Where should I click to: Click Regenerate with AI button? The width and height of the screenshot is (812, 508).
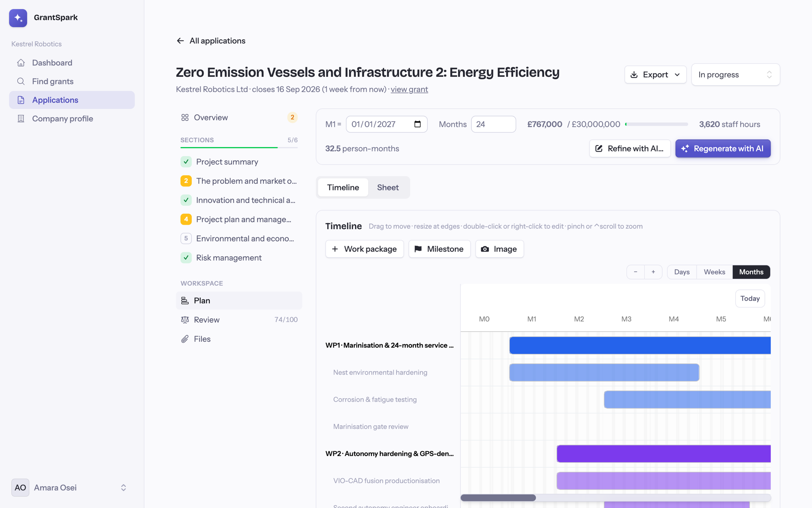point(723,149)
